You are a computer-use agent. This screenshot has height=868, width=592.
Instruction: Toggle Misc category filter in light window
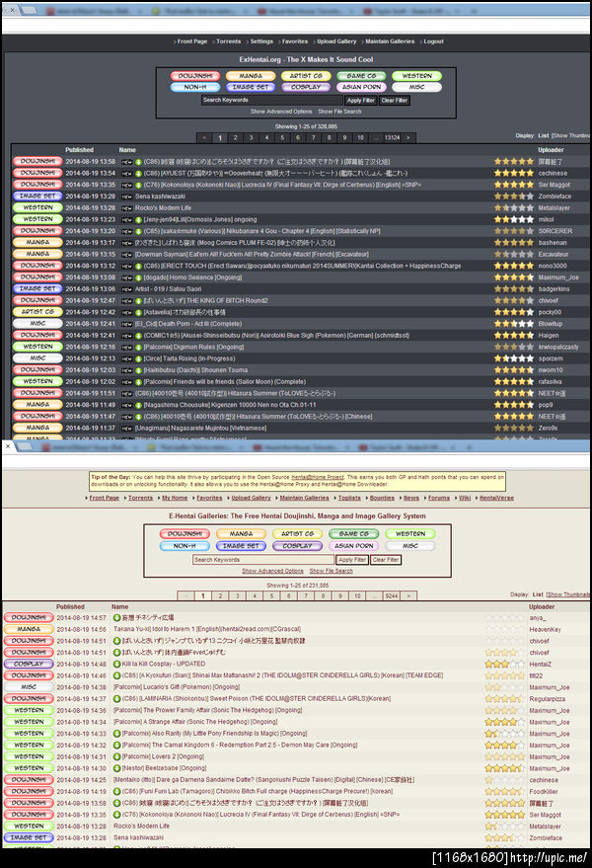(410, 546)
